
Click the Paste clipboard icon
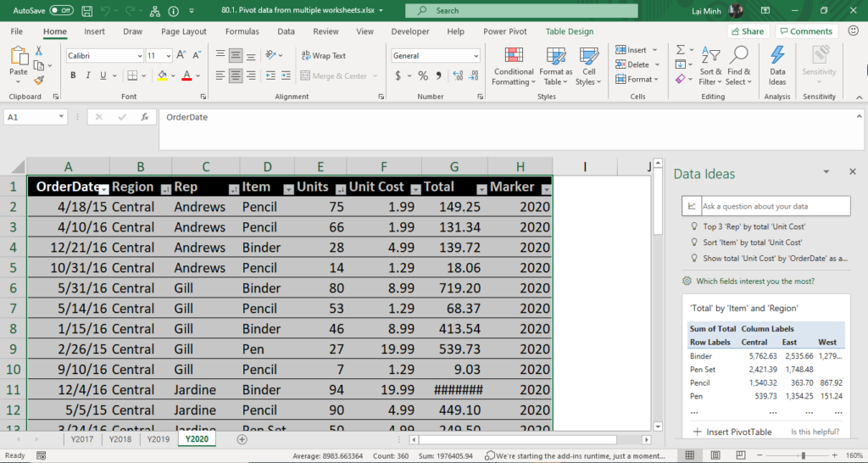click(x=19, y=57)
